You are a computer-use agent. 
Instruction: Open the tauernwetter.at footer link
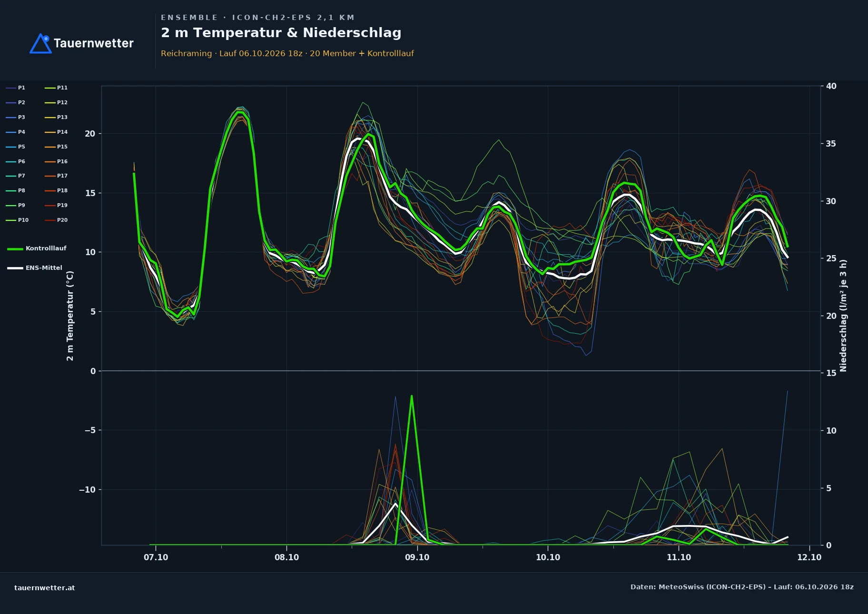point(45,588)
